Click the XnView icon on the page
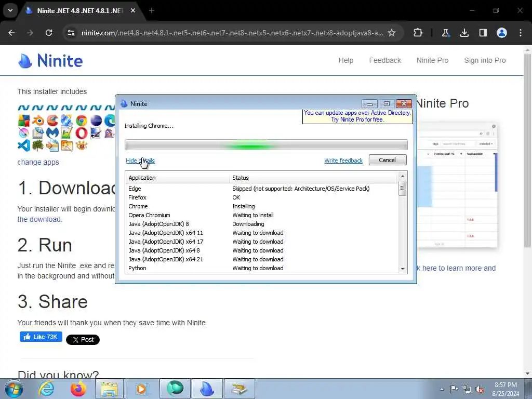532x399 pixels. click(82, 145)
